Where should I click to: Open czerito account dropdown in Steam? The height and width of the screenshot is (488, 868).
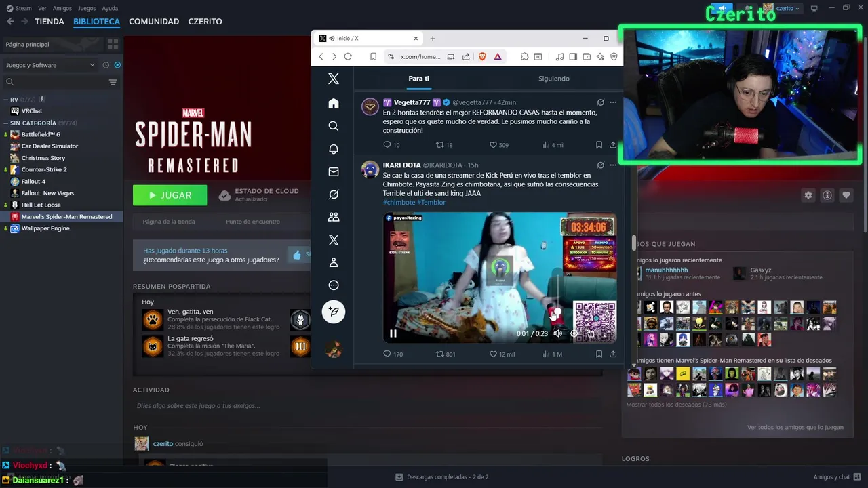(x=782, y=8)
